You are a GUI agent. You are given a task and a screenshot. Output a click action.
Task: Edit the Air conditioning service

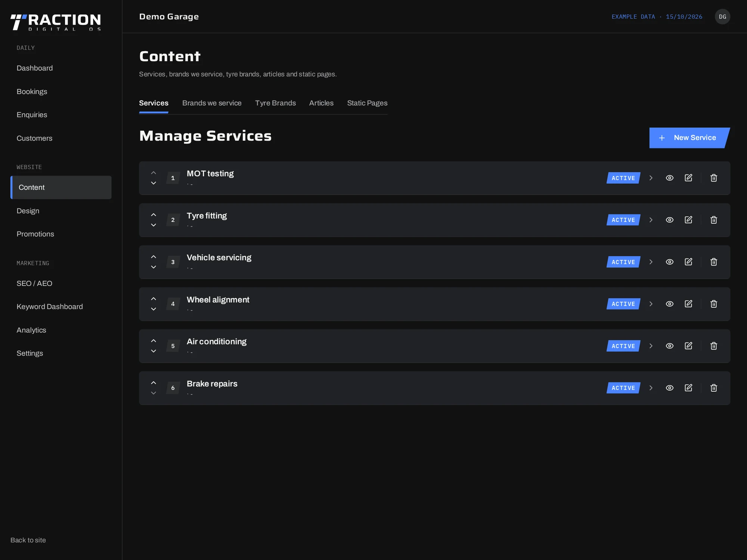pos(688,346)
